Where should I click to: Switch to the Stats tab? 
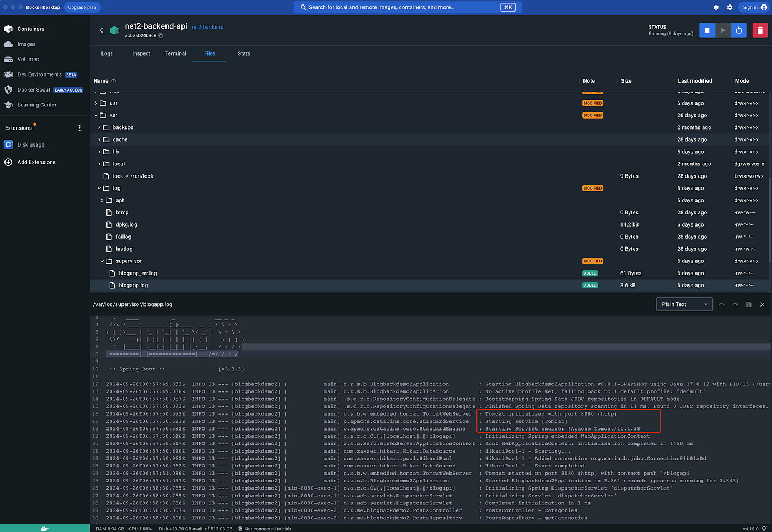pyautogui.click(x=244, y=53)
